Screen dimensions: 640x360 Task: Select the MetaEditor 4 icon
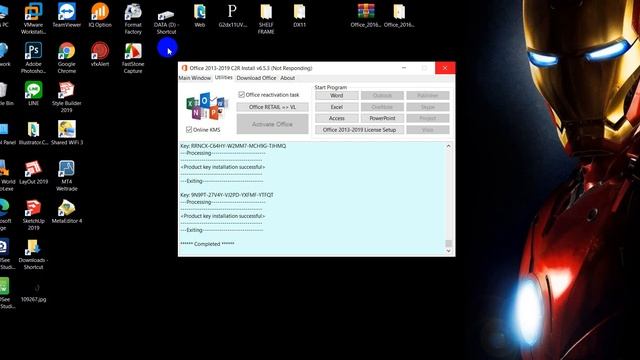(67, 211)
